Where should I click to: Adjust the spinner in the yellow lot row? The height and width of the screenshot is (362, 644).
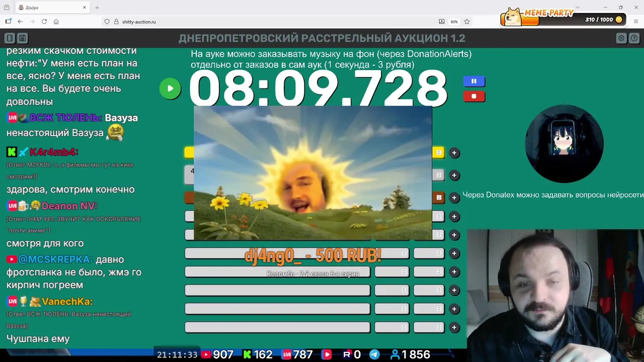coord(439,153)
